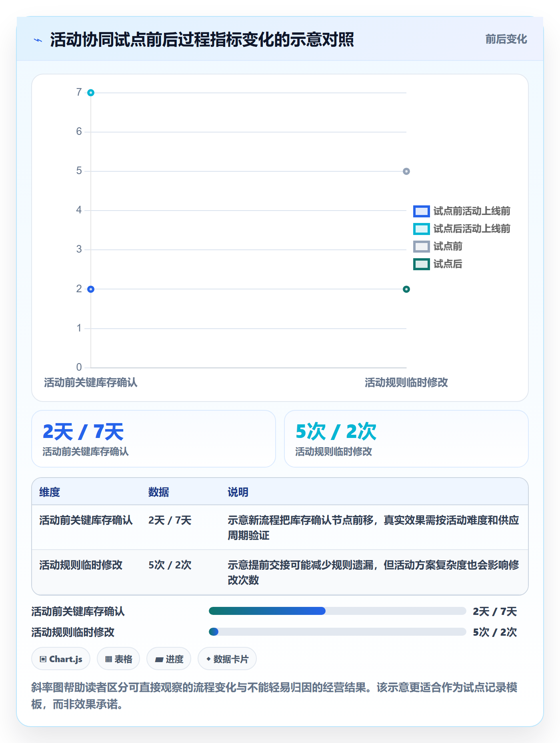This screenshot has width=560, height=743.
Task: Click the 试点后 legend label text
Action: [448, 264]
